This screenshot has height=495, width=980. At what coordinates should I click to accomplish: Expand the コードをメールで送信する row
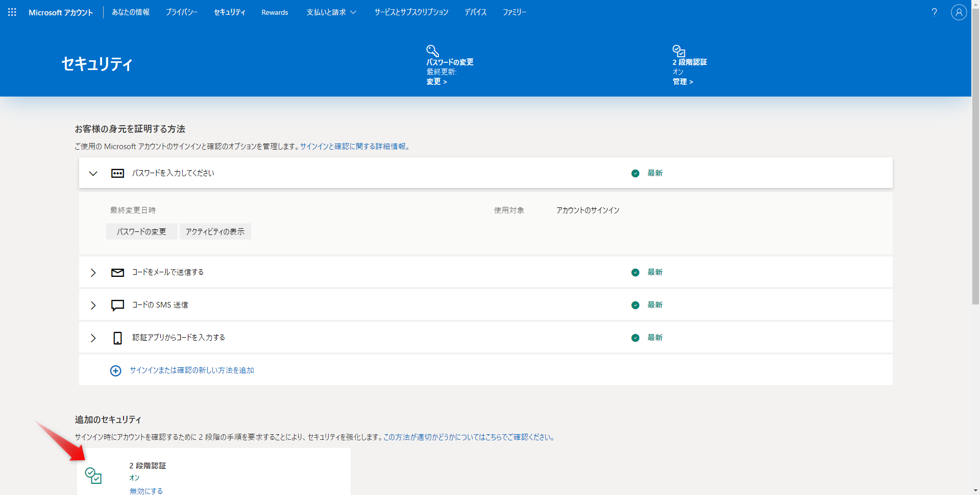tap(93, 273)
